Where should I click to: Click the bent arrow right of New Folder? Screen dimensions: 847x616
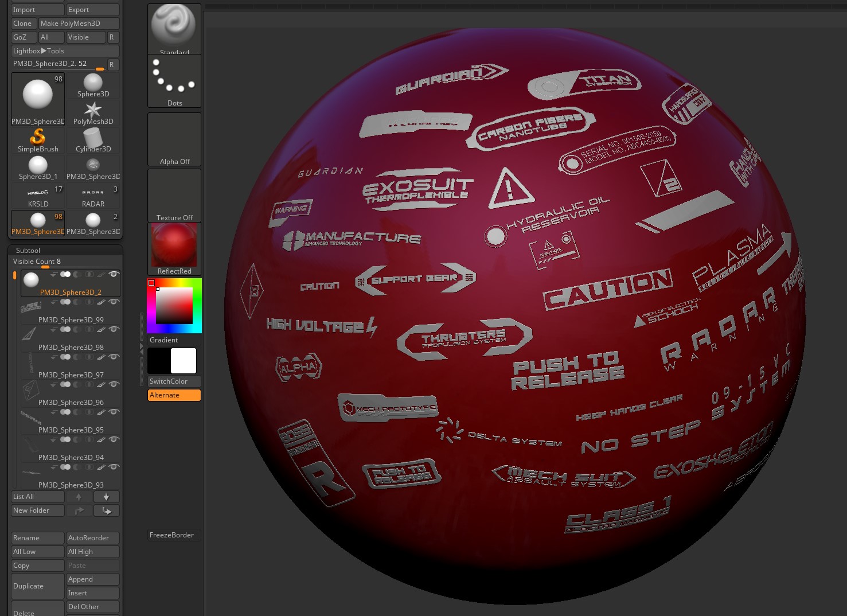click(79, 510)
